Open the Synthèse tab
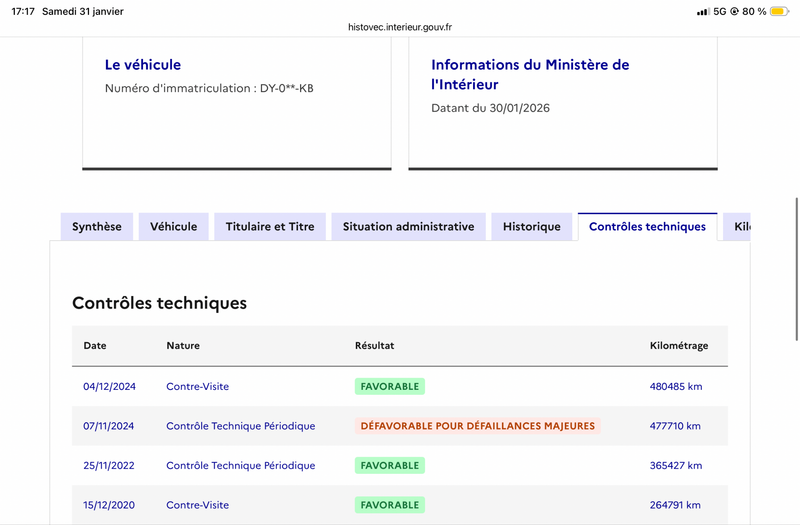 pos(96,227)
